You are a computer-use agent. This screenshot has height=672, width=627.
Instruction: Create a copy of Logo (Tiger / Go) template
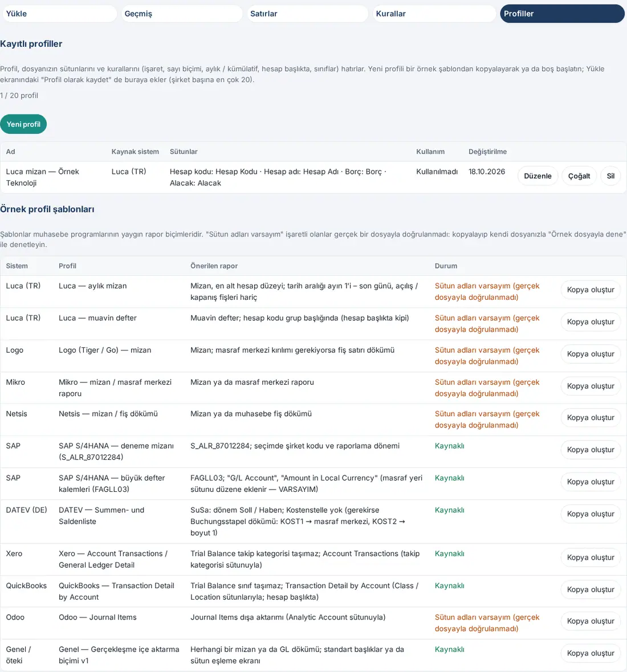pyautogui.click(x=591, y=354)
